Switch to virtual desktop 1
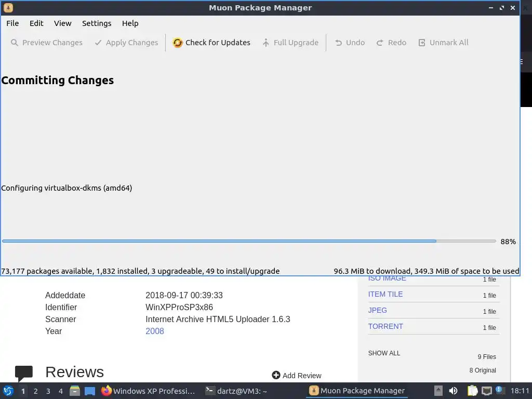 [x=23, y=391]
